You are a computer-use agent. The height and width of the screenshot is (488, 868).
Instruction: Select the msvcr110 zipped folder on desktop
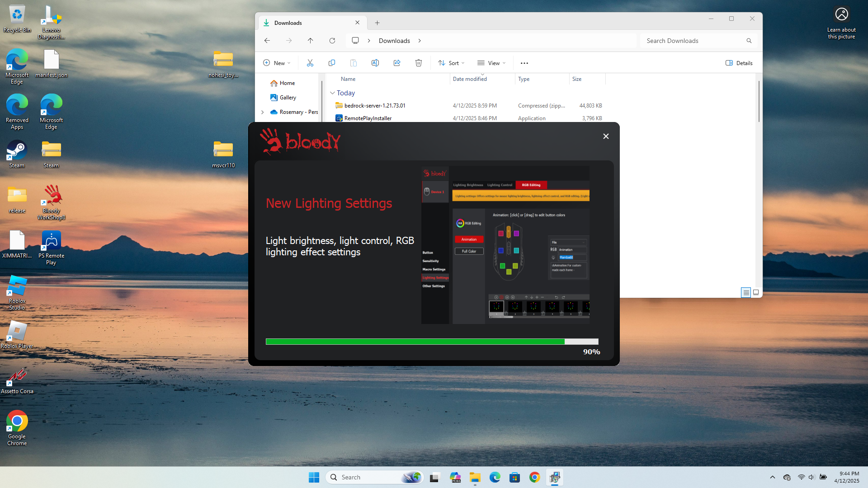223,154
